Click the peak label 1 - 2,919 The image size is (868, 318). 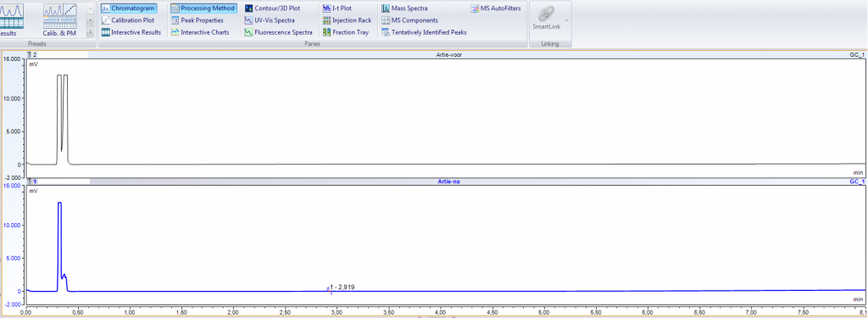coord(342,287)
